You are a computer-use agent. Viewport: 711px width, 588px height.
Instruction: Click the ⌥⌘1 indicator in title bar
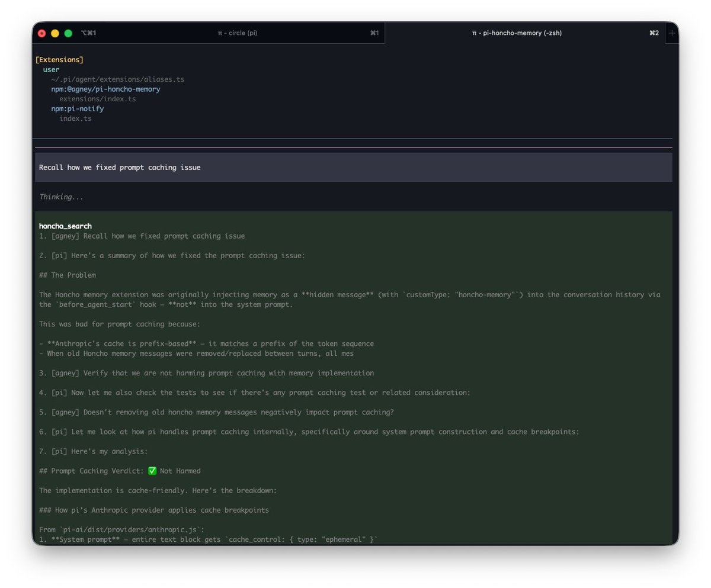click(88, 33)
